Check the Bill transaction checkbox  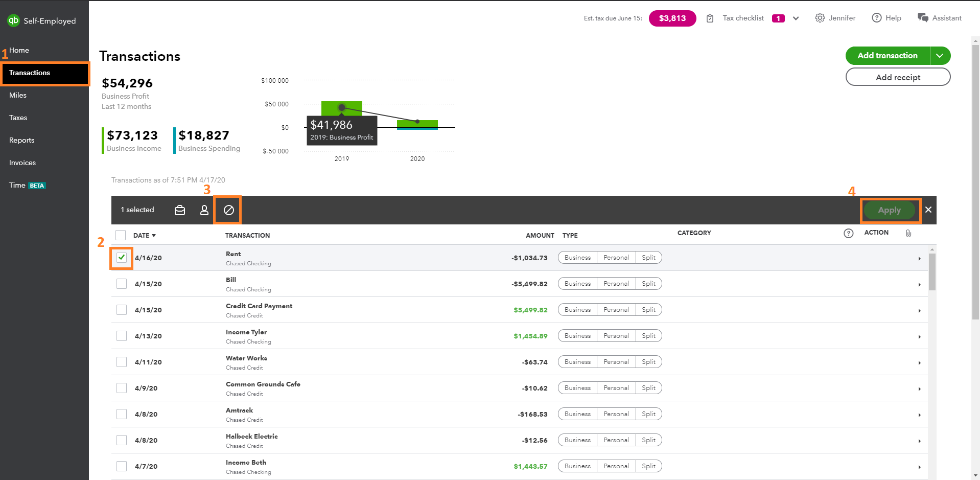(122, 284)
